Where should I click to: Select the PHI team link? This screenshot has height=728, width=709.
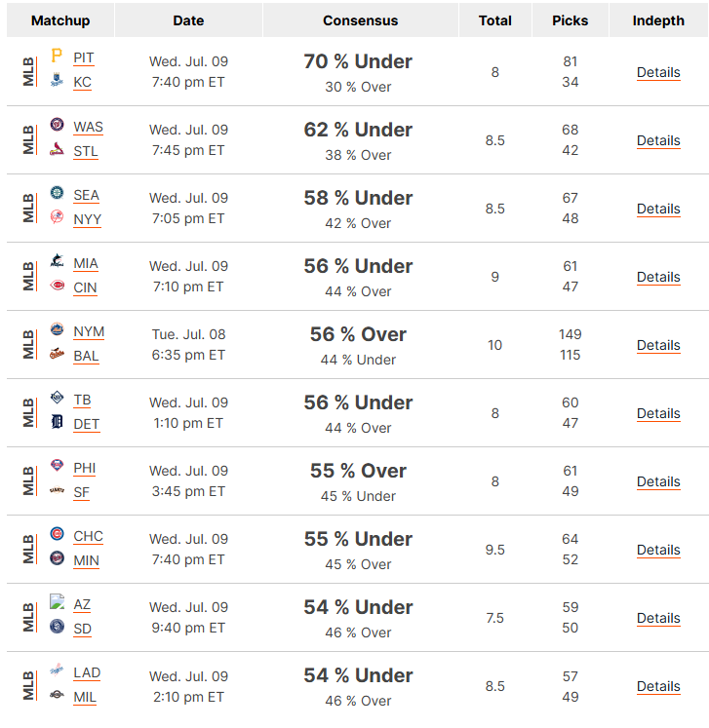(85, 468)
